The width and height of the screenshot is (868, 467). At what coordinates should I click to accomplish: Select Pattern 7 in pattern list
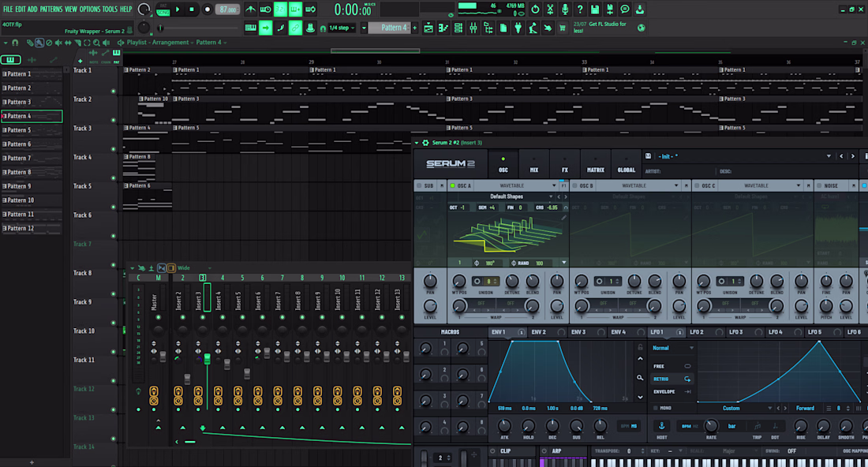point(32,159)
